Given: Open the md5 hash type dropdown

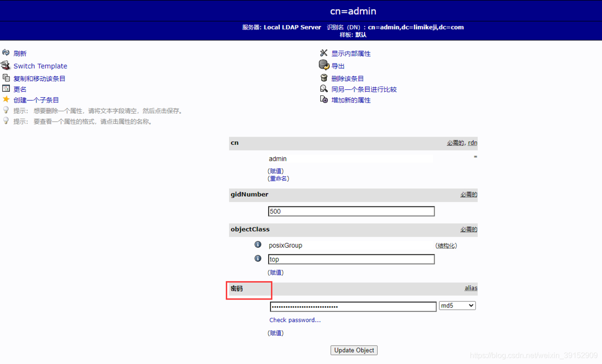Looking at the screenshot, I should click(x=457, y=306).
